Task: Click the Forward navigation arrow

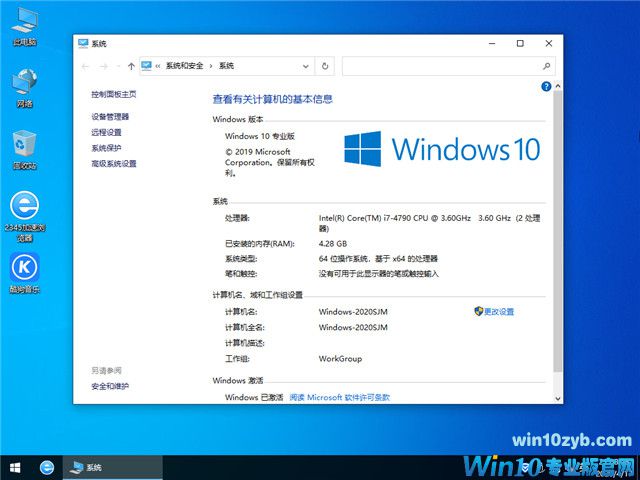Action: [x=104, y=66]
